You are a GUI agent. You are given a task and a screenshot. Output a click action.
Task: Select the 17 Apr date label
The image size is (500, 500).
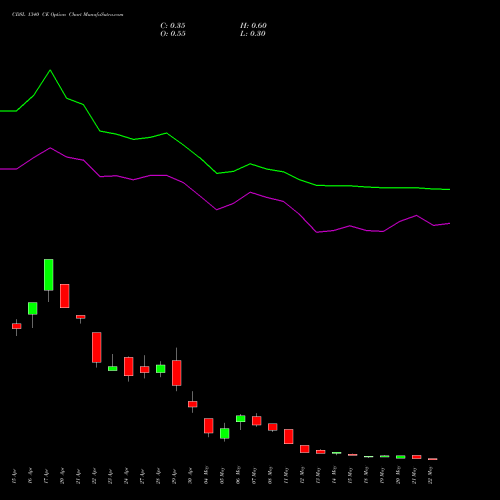[x=46, y=476]
